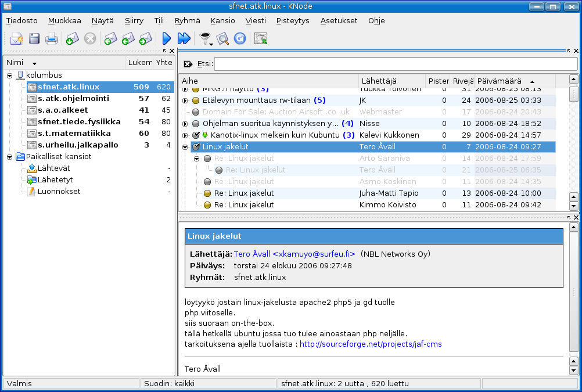Open the Ryhmä menu
This screenshot has height=392, width=582.
click(x=186, y=20)
